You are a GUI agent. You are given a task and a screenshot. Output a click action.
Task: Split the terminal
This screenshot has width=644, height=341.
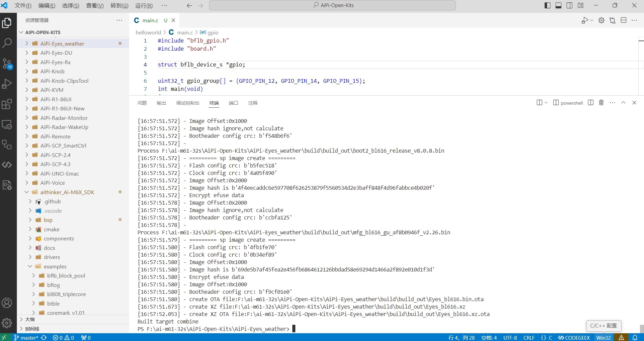pos(591,103)
